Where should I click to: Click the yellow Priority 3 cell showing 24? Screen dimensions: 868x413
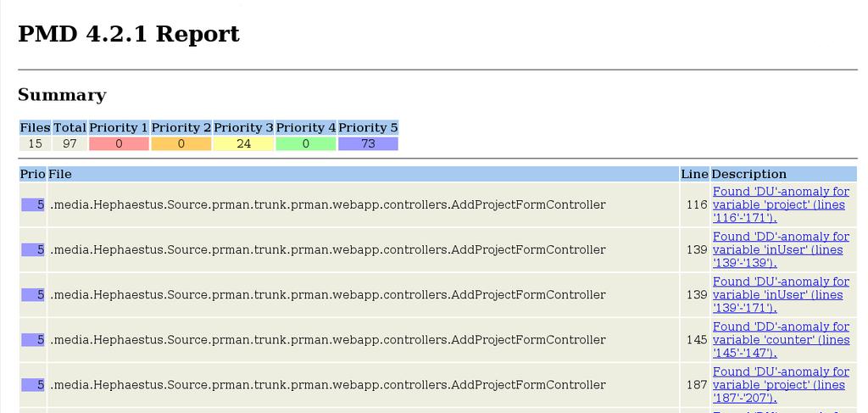tap(243, 144)
